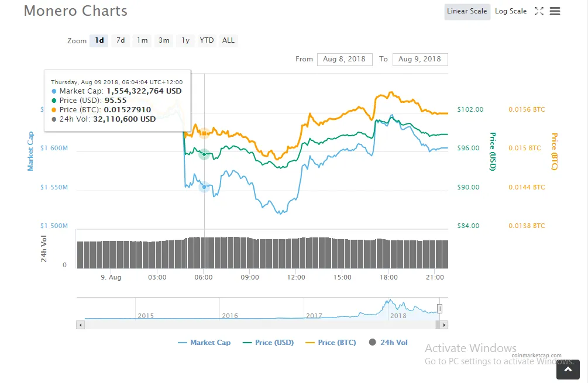Image resolution: width=588 pixels, height=383 pixels.
Task: Click the $1 550M market cap label
Action: click(x=54, y=187)
